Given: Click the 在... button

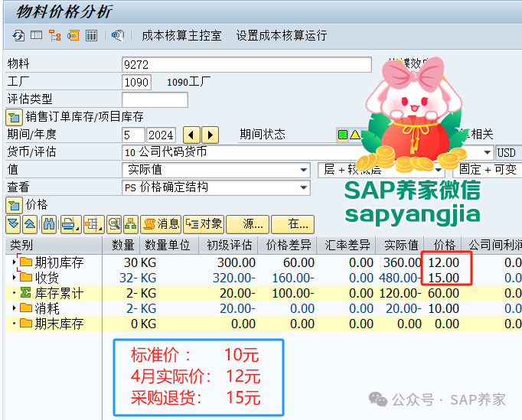Looking at the screenshot, I should (x=292, y=224).
